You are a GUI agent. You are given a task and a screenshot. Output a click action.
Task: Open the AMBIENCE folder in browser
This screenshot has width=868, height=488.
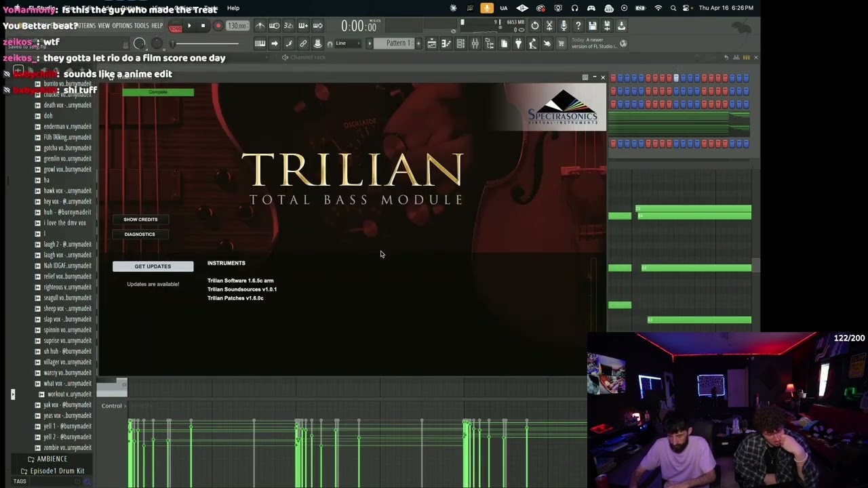tap(52, 459)
